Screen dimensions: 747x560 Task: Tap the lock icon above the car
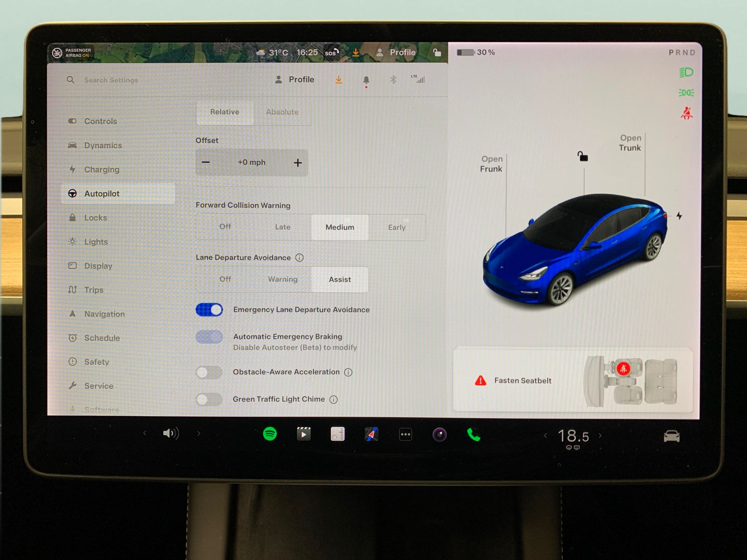tap(583, 156)
